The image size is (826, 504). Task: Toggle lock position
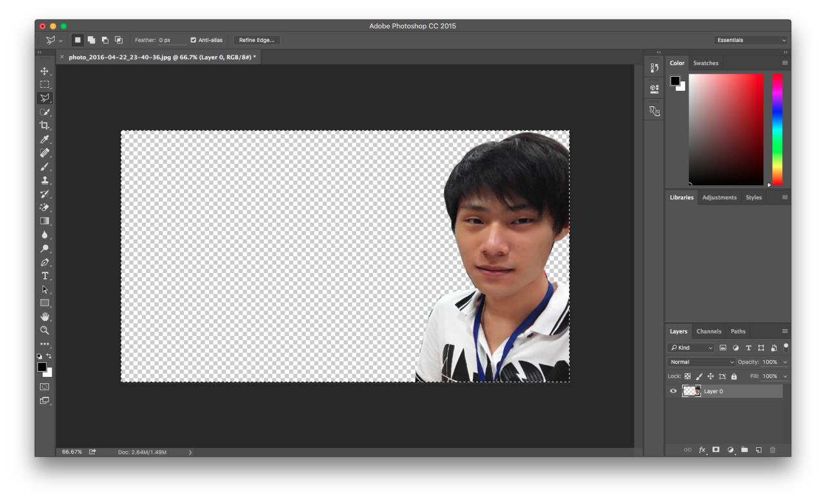pos(710,376)
